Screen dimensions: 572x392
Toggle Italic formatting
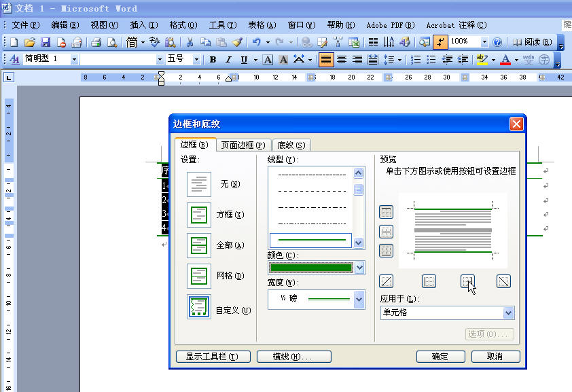pyautogui.click(x=229, y=59)
